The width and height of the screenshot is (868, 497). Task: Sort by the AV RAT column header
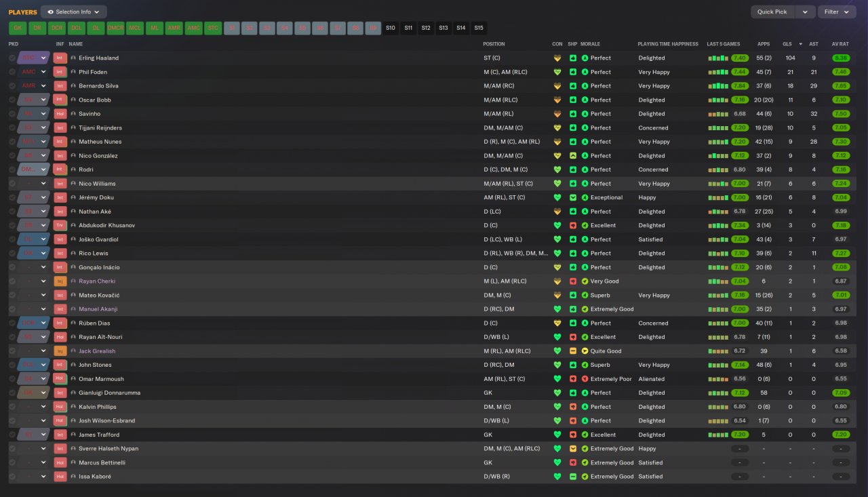pyautogui.click(x=840, y=44)
